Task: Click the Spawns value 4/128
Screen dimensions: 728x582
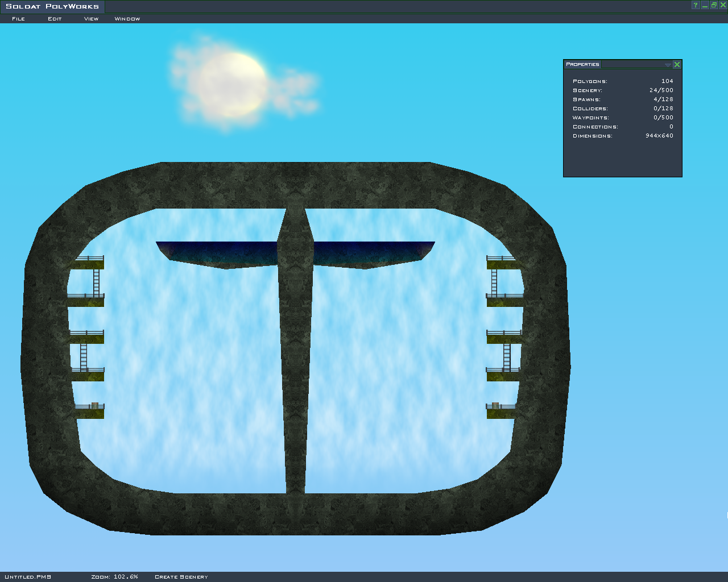Action: [x=663, y=99]
